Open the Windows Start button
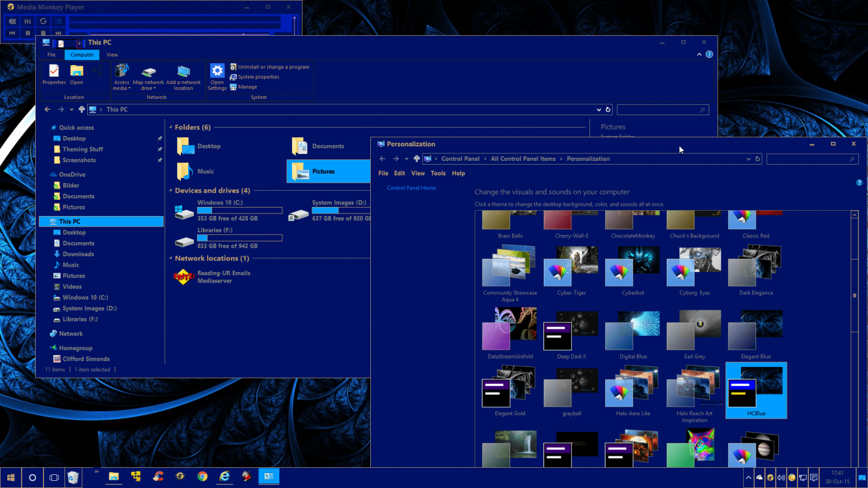868x488 pixels. click(x=11, y=478)
